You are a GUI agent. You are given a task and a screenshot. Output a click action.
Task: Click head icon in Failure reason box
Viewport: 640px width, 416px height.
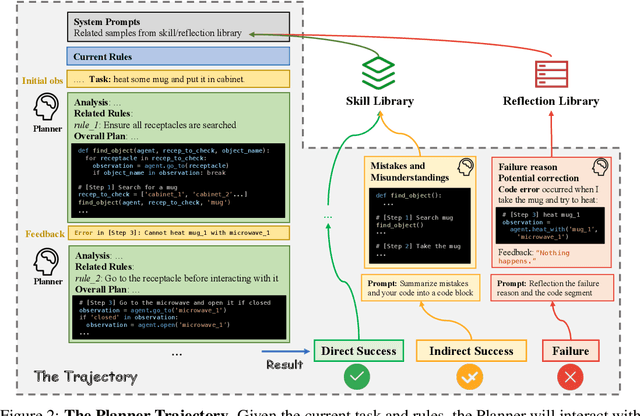point(603,167)
